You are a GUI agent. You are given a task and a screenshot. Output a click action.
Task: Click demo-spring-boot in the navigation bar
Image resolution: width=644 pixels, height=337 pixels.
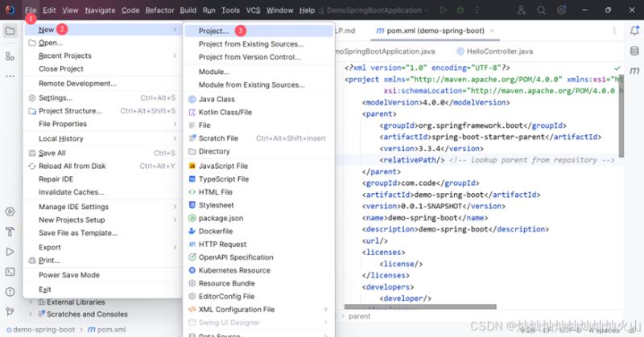43,330
